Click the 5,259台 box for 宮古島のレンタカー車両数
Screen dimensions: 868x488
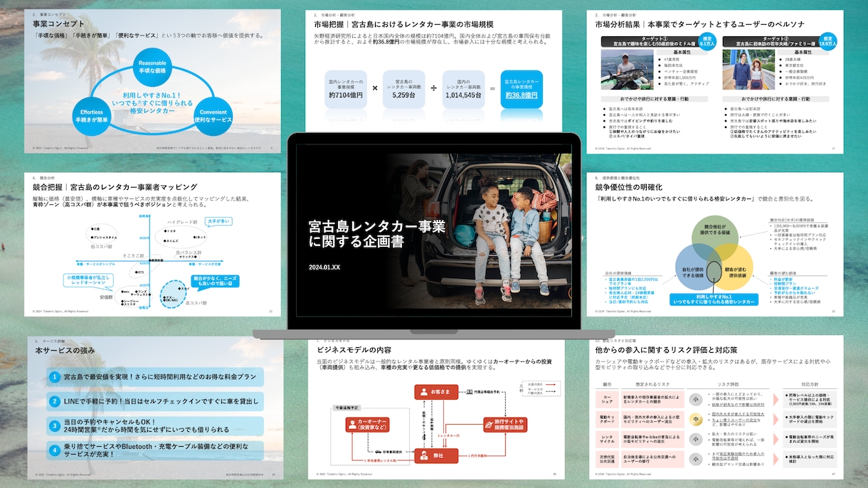coord(404,90)
